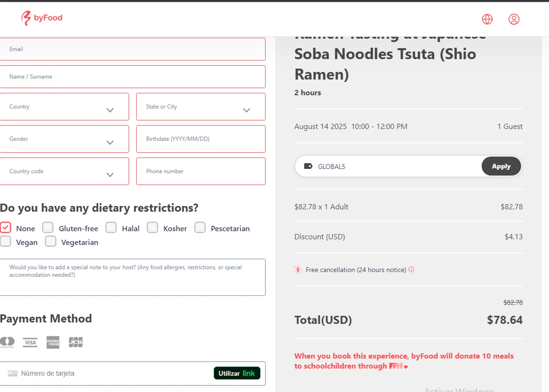Focus the Birthdate field
The height and width of the screenshot is (392, 549).
pyautogui.click(x=201, y=139)
